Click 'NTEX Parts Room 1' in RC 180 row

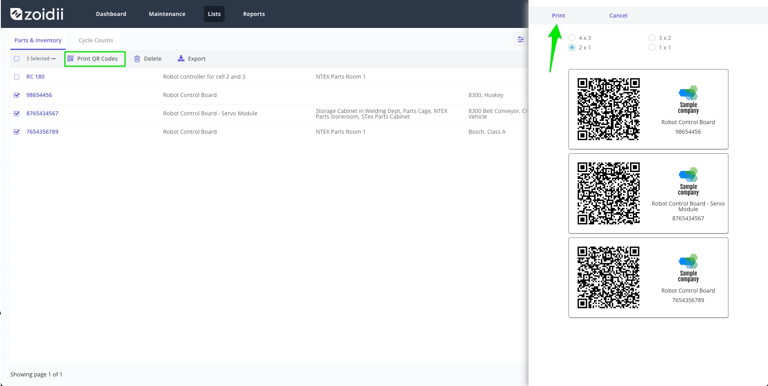(340, 77)
